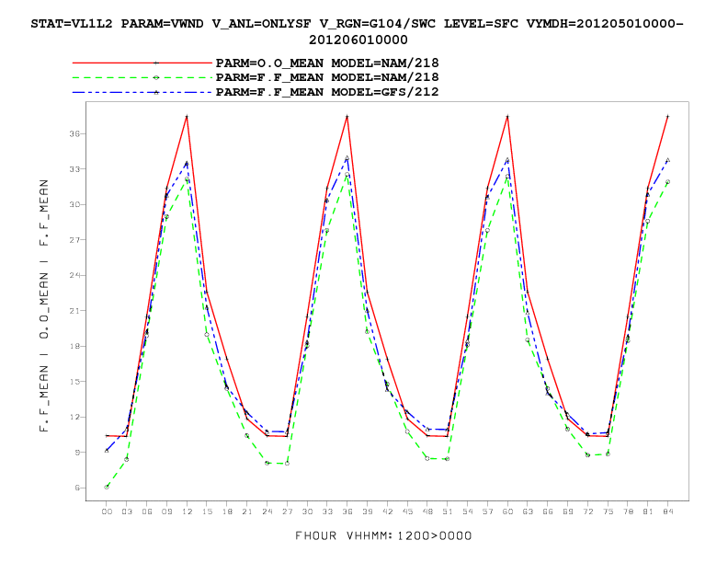This screenshot has width=728, height=563.
Task: Click x-axis tick label 21
Action: [x=247, y=511]
